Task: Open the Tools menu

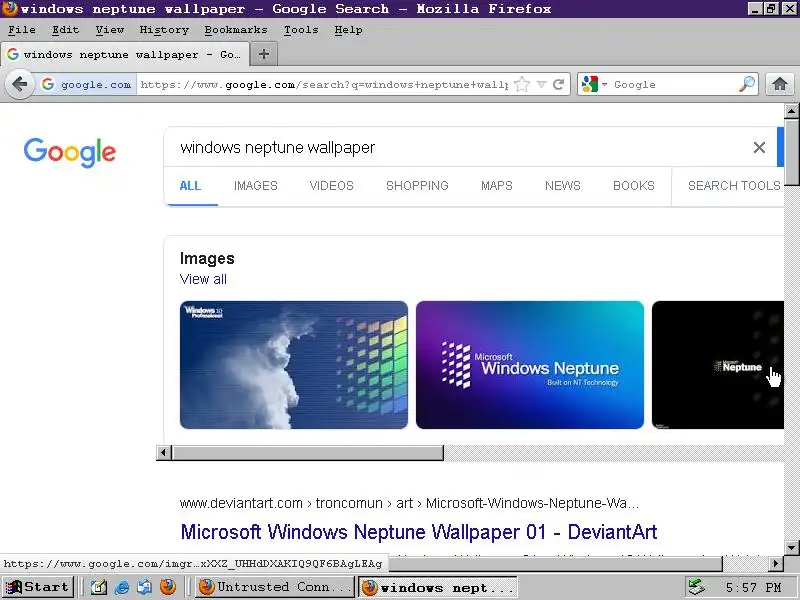Action: (x=301, y=30)
